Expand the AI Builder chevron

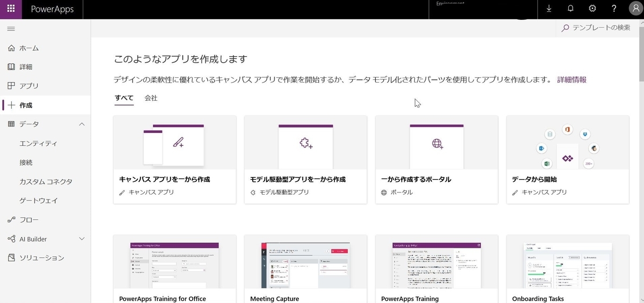[x=82, y=239]
